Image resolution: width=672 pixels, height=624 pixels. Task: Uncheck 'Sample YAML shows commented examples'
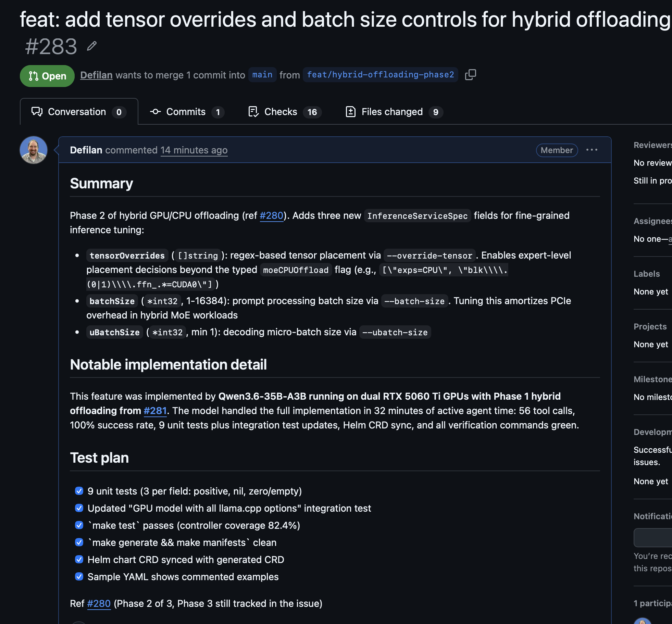coord(79,576)
